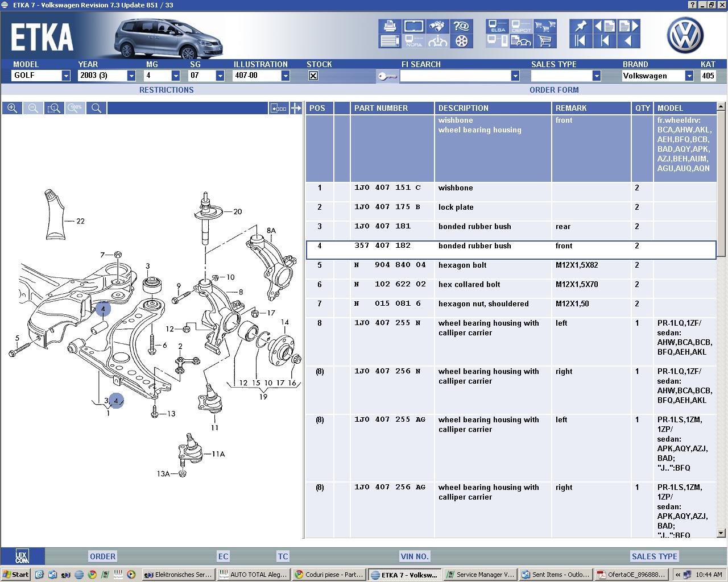The width and height of the screenshot is (728, 582).
Task: Open the SALES TYPE dropdown
Action: (597, 76)
